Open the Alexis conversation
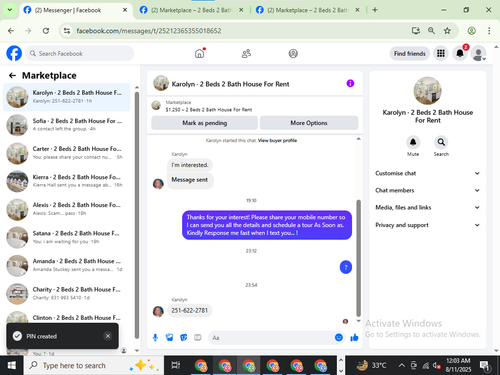500x375 pixels. pos(67,209)
